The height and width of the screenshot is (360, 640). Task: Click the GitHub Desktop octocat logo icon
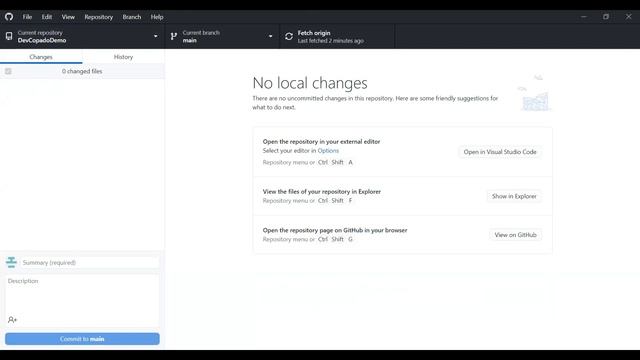click(x=9, y=17)
